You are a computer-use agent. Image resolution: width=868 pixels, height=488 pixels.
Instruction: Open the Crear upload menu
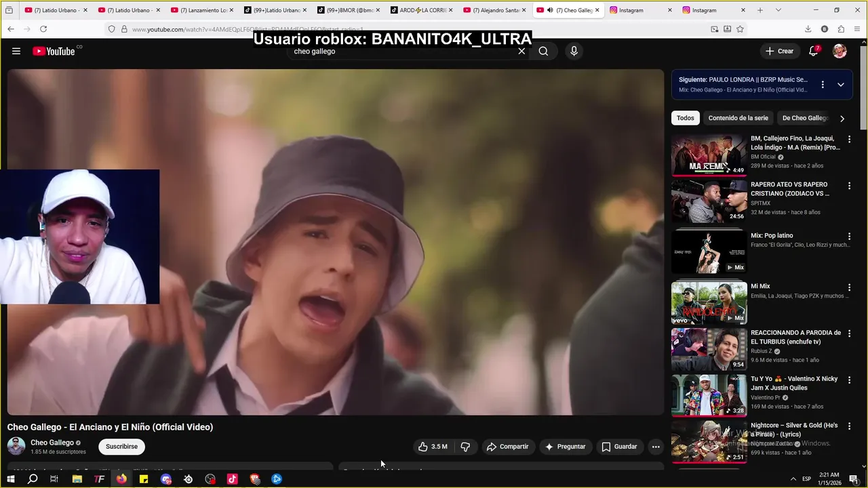point(779,51)
